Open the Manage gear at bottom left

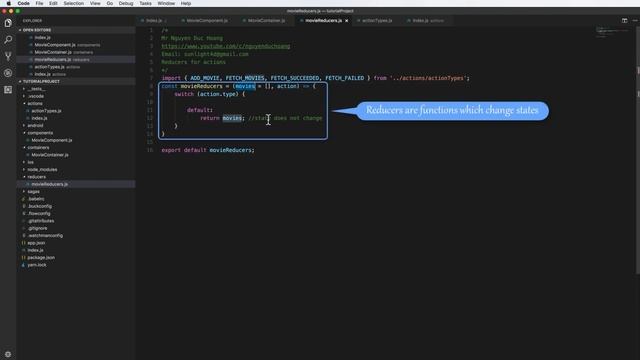(x=8, y=354)
